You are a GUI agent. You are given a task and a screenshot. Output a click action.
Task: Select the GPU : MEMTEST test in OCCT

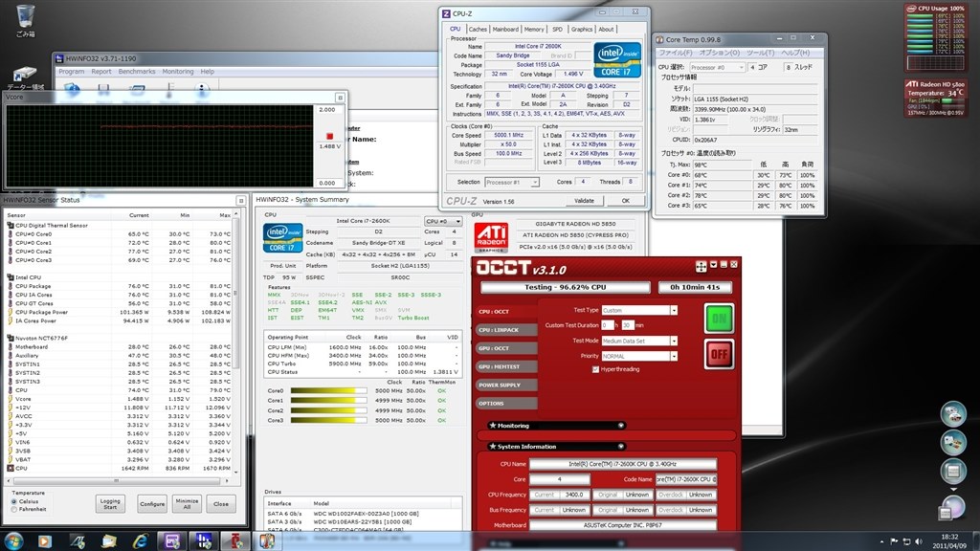505,366
